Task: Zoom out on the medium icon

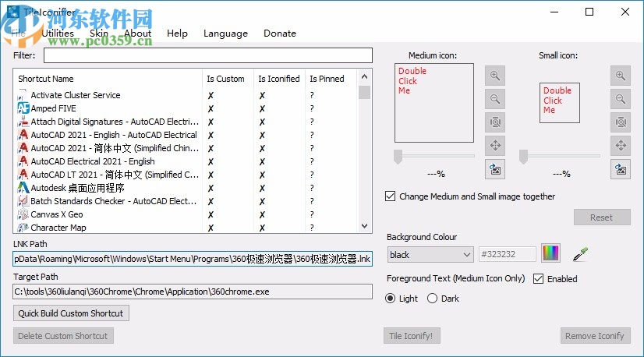Action: tap(495, 99)
